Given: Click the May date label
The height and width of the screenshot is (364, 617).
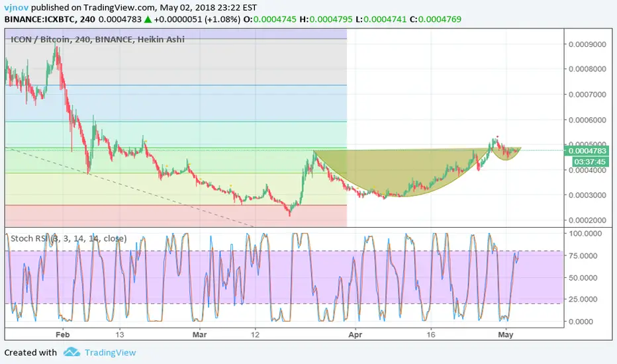Looking at the screenshot, I should click(x=506, y=335).
